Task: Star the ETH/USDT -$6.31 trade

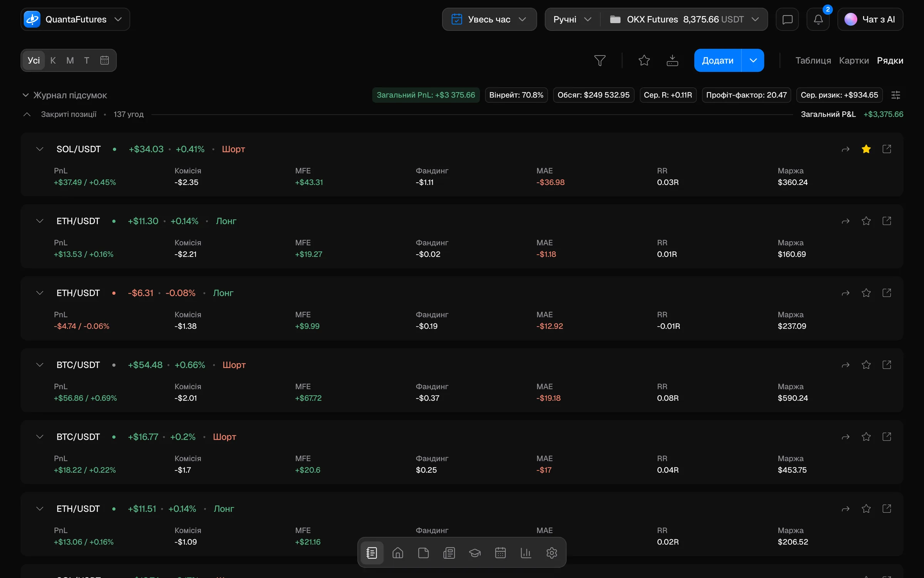Action: pos(866,293)
